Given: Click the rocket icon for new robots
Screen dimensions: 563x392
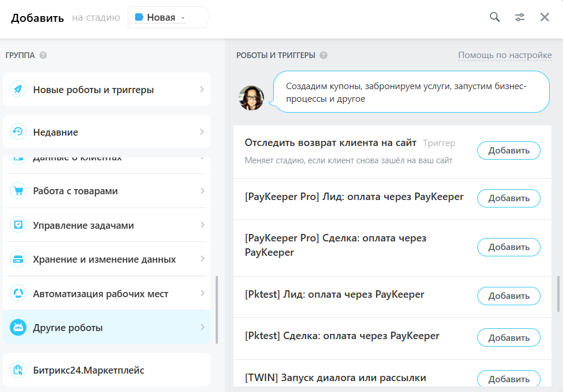Looking at the screenshot, I should click(x=18, y=90).
